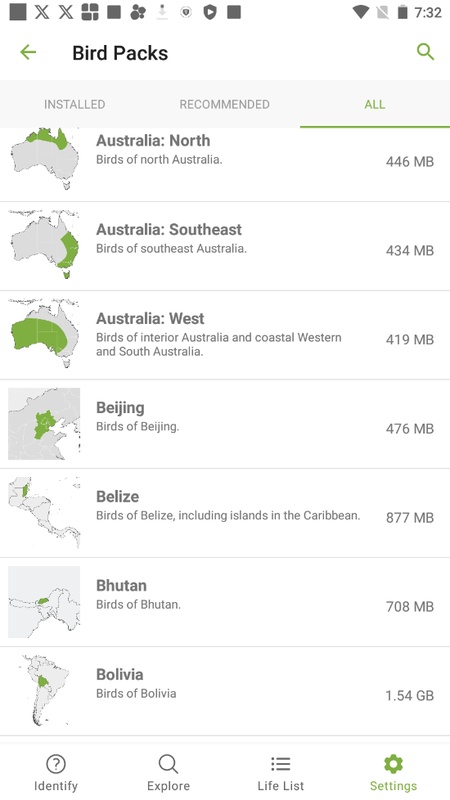Open the Explore magnifier icon
Screen dimensions: 450x800
[168, 764]
